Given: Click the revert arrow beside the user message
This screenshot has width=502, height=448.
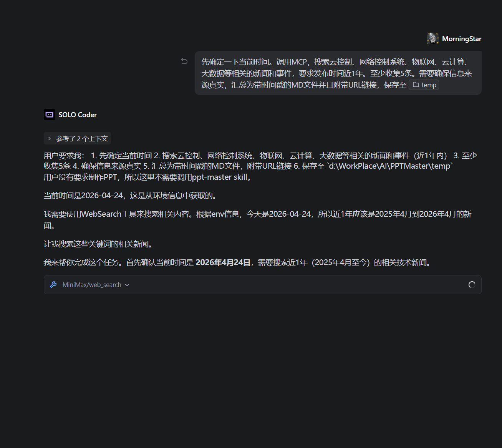Looking at the screenshot, I should [184, 61].
